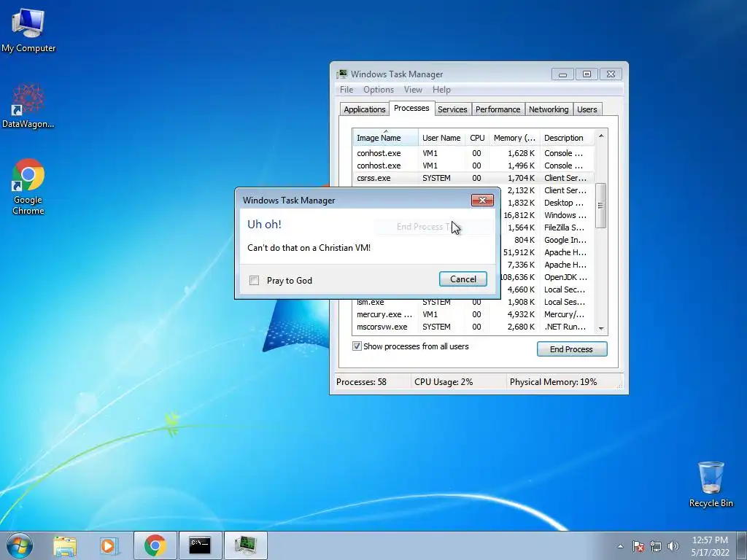Viewport: 747px width, 560px height.
Task: Click the process list scrollbar thumb
Action: pyautogui.click(x=601, y=206)
